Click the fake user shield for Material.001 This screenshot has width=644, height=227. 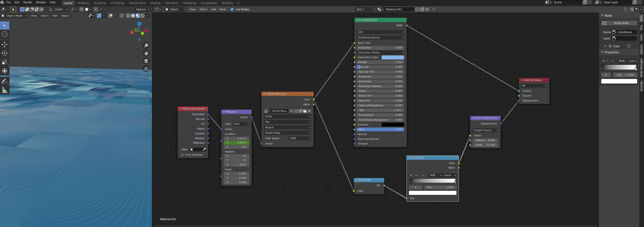pyautogui.click(x=417, y=9)
